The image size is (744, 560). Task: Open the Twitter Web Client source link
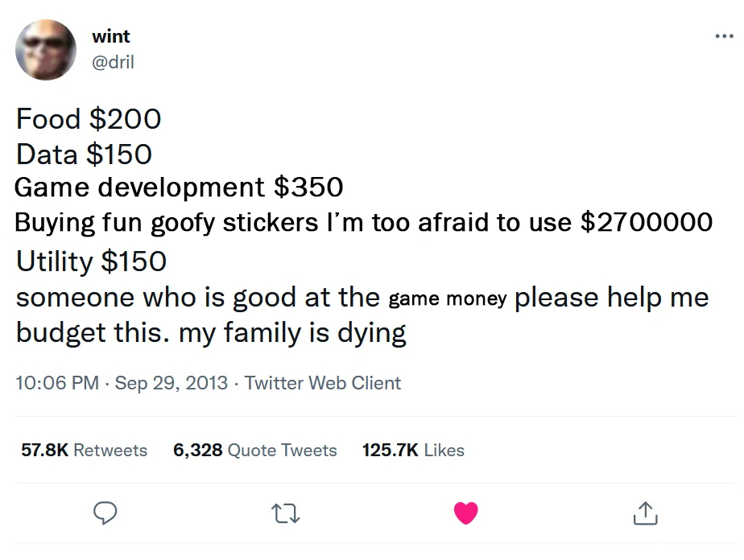(x=322, y=383)
